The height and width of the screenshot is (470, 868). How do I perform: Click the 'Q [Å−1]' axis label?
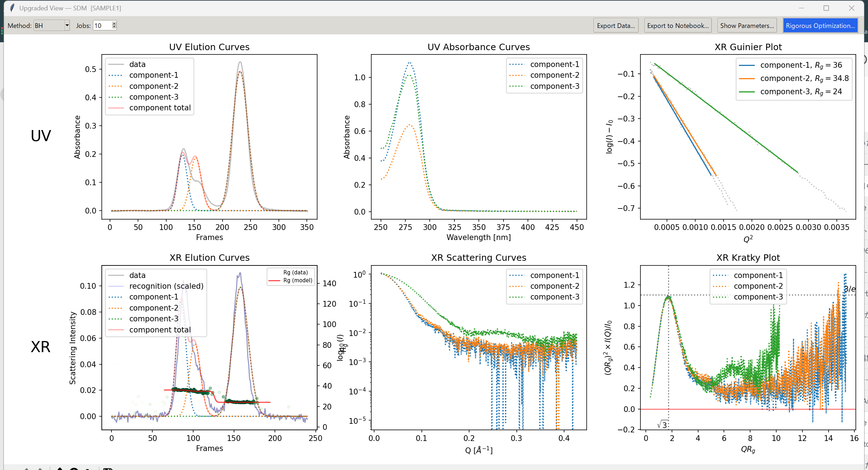478,450
